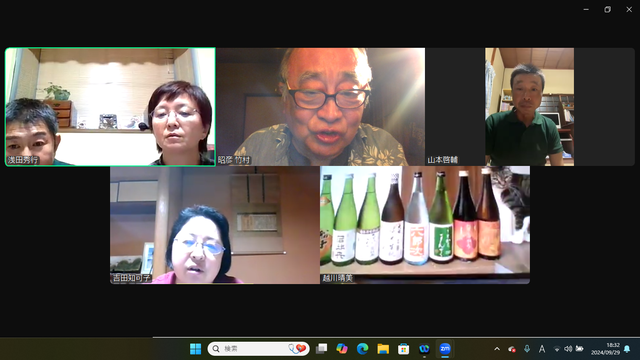Viewport: 640px width, 360px height.
Task: Open Task View from the taskbar
Action: 322,349
